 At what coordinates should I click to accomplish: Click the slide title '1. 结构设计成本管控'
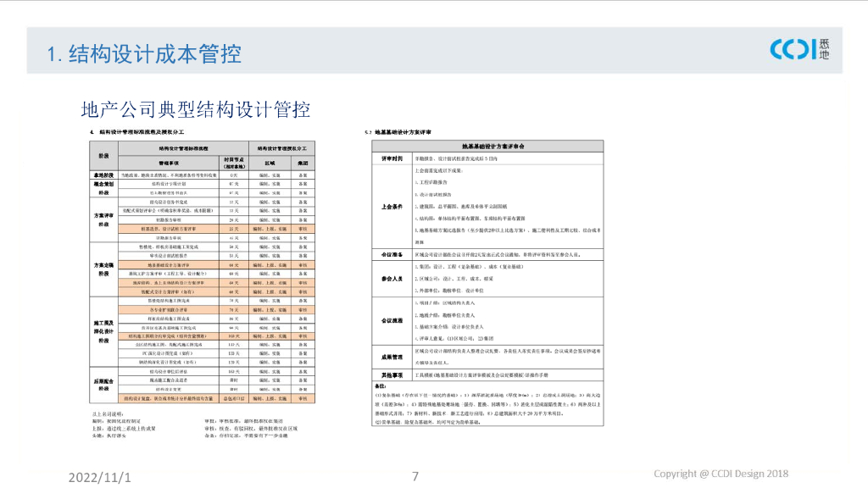click(x=144, y=54)
